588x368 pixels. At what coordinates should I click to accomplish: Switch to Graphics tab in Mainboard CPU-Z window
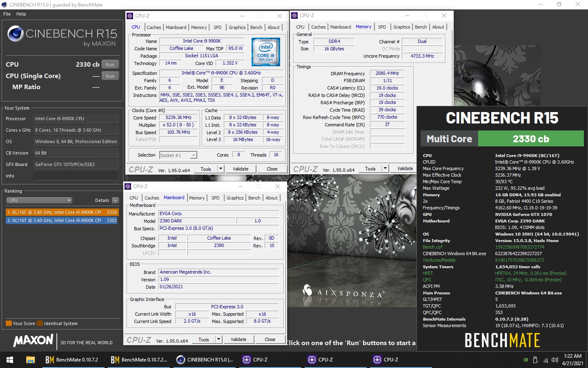(x=235, y=198)
